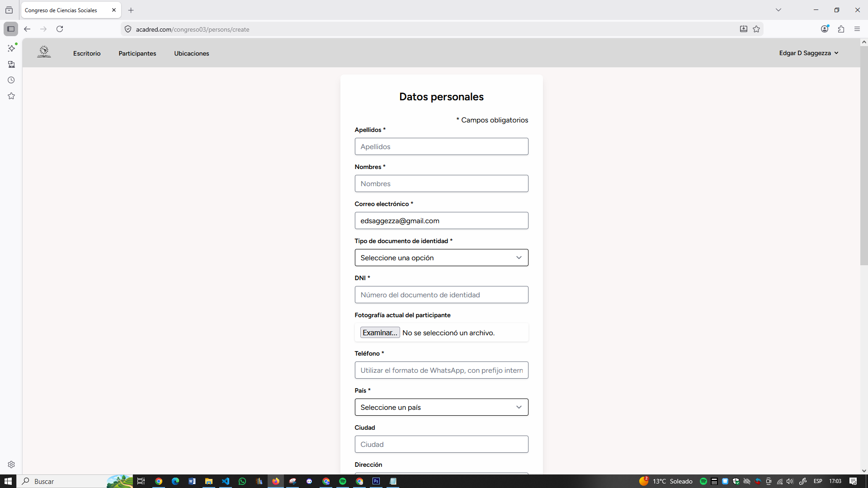Click the Correo electrónico field
868x488 pixels.
point(441,221)
